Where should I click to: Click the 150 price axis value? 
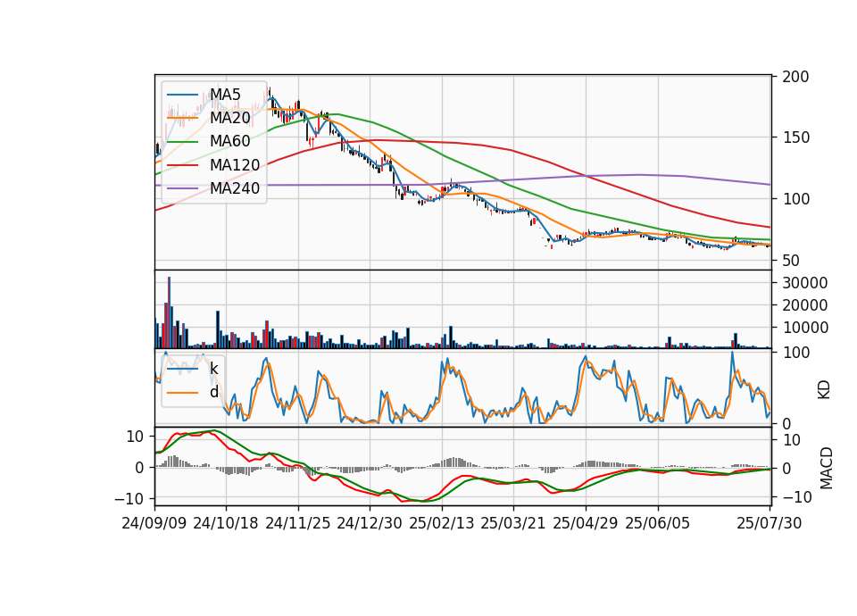[795, 137]
